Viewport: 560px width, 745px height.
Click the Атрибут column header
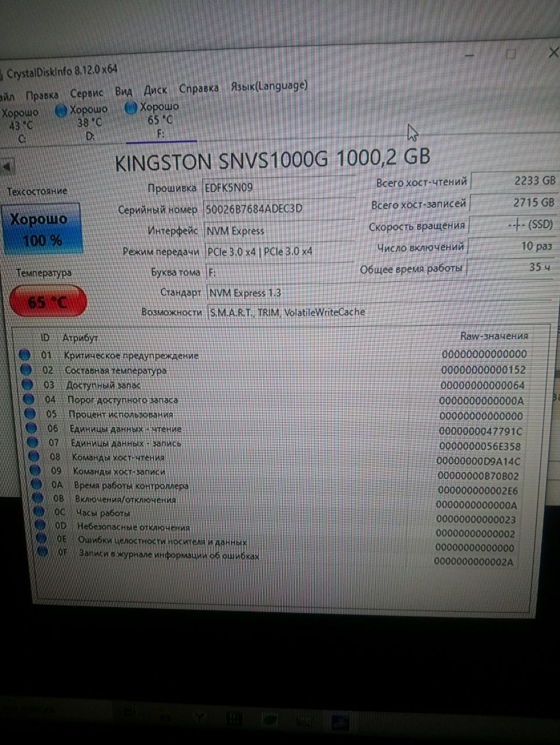(x=80, y=338)
